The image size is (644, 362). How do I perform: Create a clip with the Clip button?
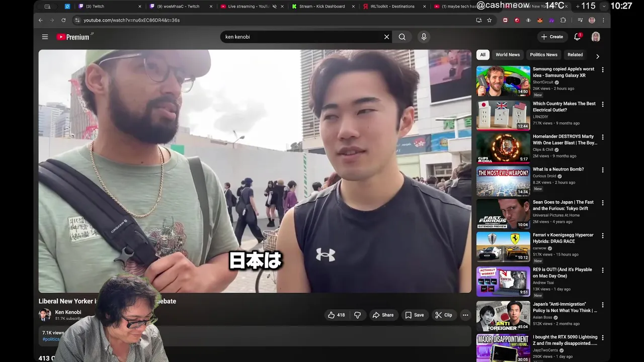point(444,315)
